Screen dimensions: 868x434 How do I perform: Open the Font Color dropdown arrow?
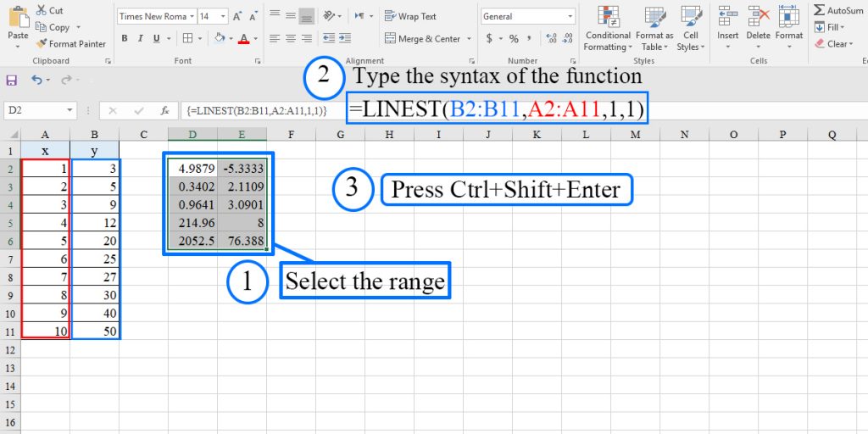[x=255, y=38]
